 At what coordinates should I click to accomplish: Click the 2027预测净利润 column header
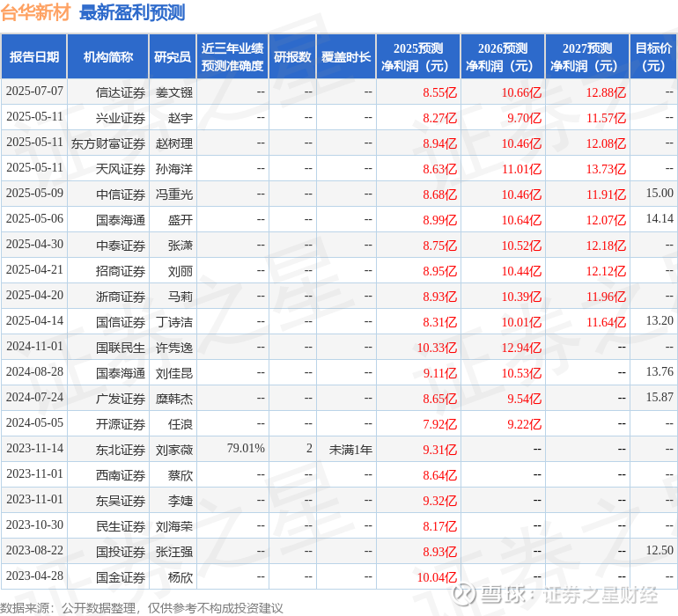click(587, 56)
